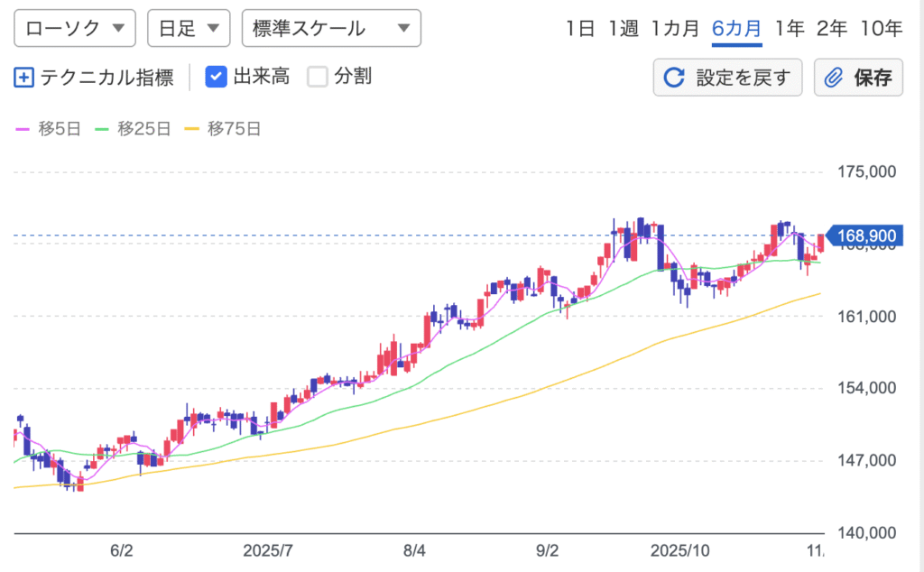Choose the 1カ月 period tab
The height and width of the screenshot is (572, 924).
coord(675,28)
